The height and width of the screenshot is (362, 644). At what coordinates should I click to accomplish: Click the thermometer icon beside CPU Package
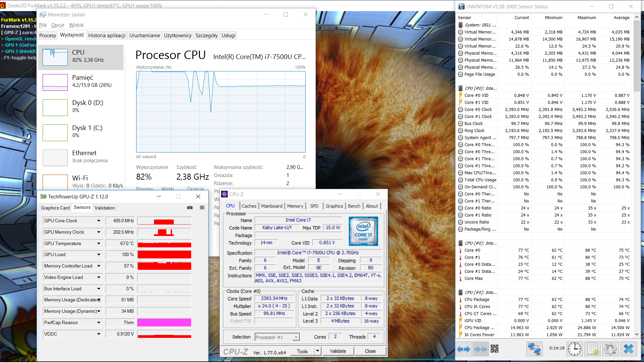461,300
